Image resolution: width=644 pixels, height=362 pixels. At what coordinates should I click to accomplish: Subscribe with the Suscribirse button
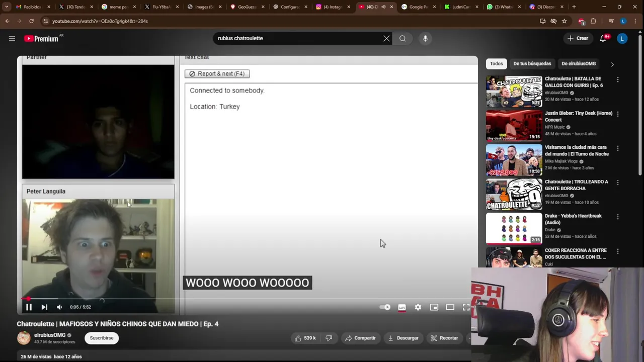tap(102, 338)
